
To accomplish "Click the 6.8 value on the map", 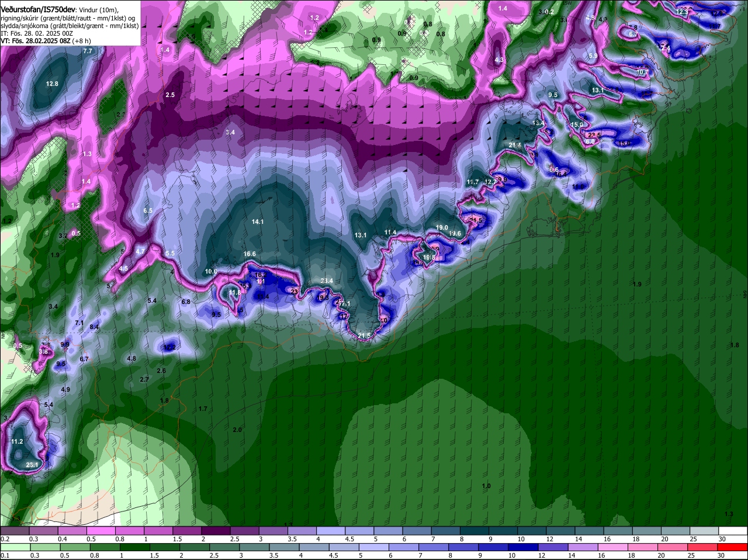I will [x=186, y=302].
